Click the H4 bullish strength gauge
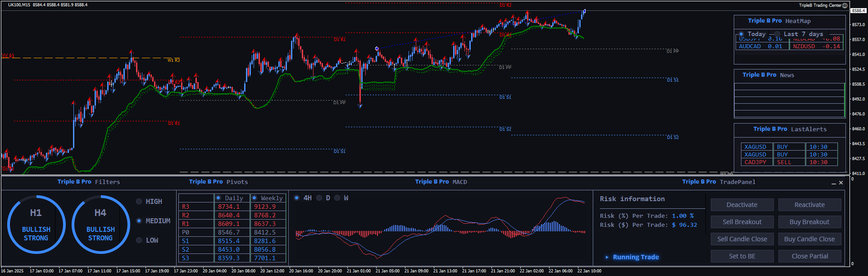Screen dimensions: 868x276 coord(100,224)
